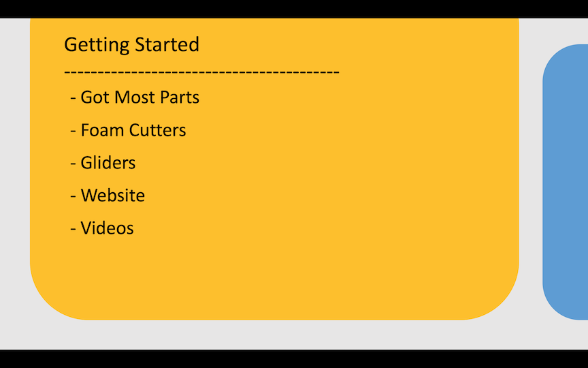The image size is (588, 368).
Task: Click the dash before "Gliders"
Action: point(73,164)
